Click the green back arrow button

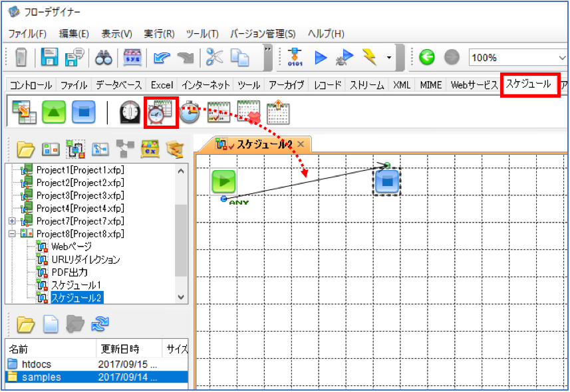427,57
